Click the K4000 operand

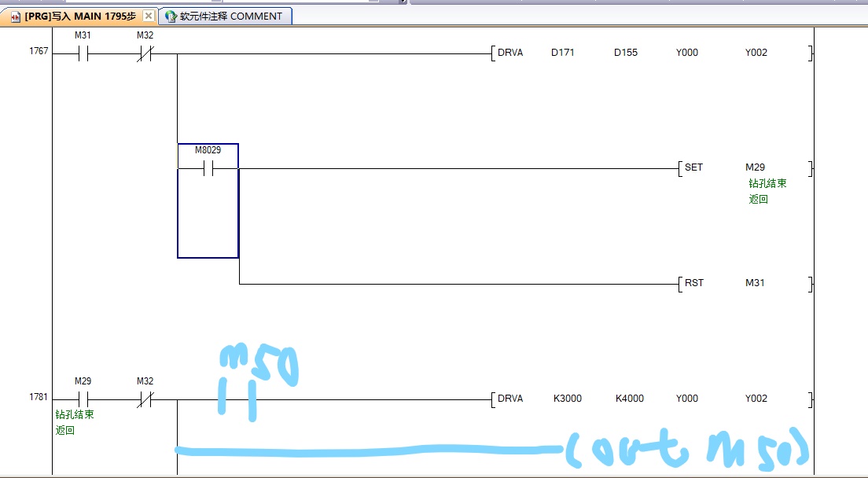(x=629, y=399)
